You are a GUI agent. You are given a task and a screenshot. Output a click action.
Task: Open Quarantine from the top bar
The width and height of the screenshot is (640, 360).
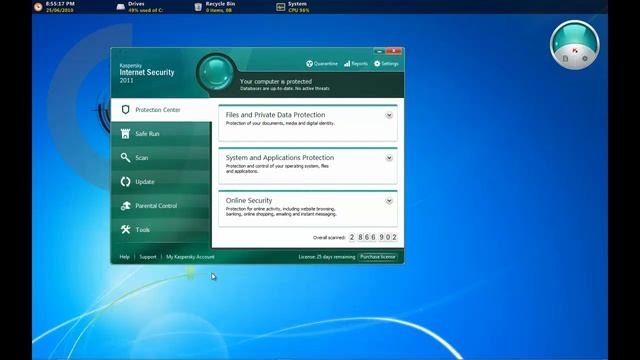click(x=322, y=64)
